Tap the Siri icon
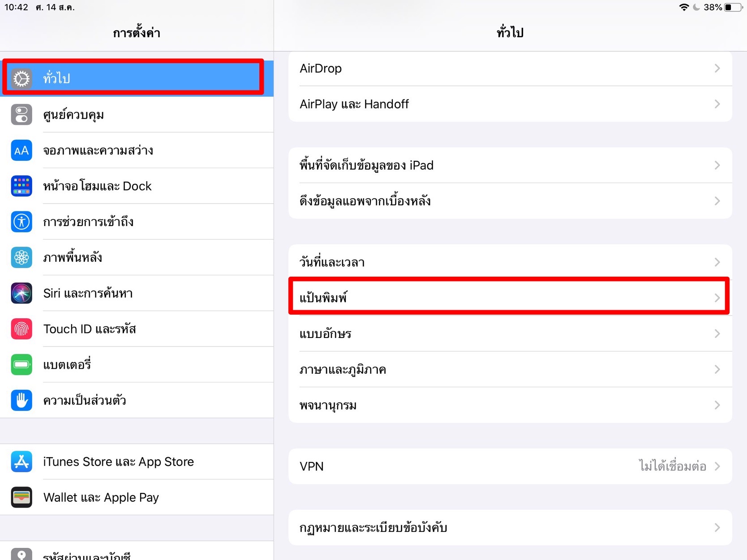The height and width of the screenshot is (560, 747). 21,293
